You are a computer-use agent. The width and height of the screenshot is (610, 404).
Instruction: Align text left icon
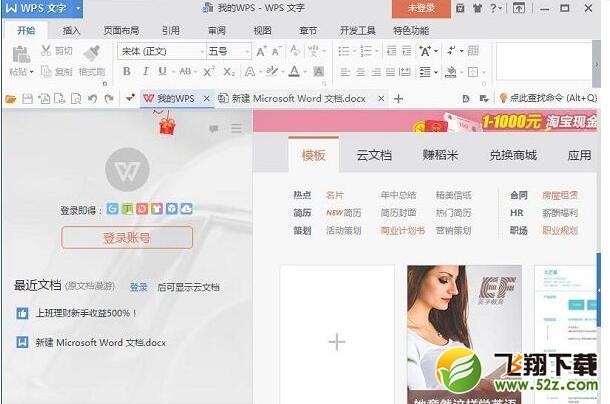345,72
